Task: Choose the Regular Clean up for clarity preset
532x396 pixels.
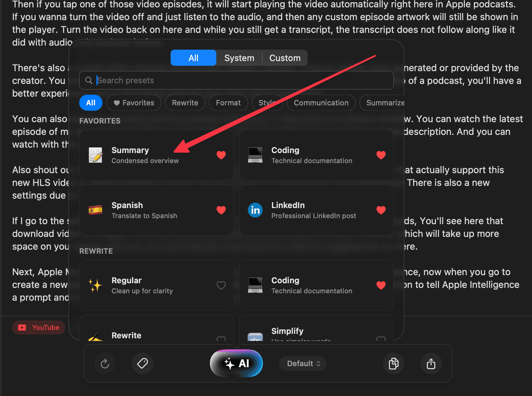Action: [x=157, y=285]
